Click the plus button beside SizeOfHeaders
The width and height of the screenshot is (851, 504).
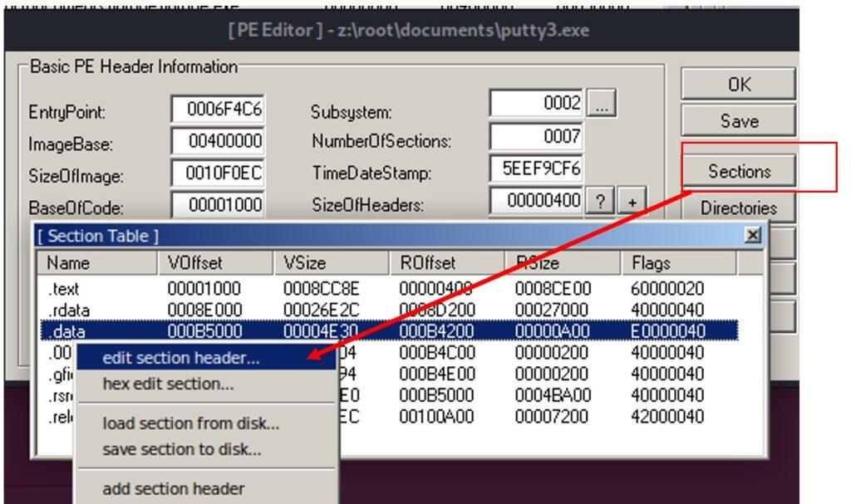(x=632, y=202)
